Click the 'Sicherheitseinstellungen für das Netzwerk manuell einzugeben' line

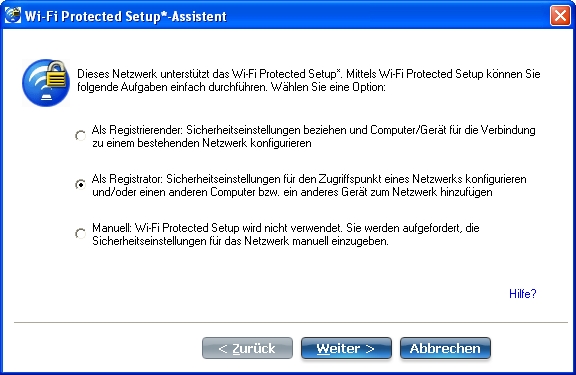(x=240, y=241)
